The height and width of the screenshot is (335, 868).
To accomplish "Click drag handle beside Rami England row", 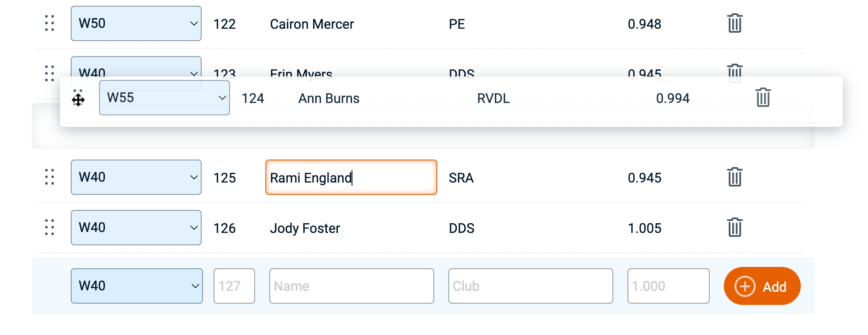I will click(50, 177).
